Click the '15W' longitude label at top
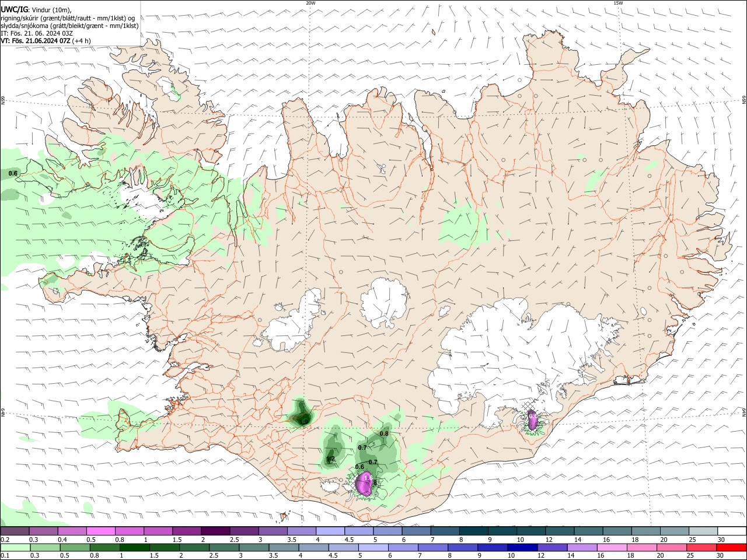 [618, 3]
